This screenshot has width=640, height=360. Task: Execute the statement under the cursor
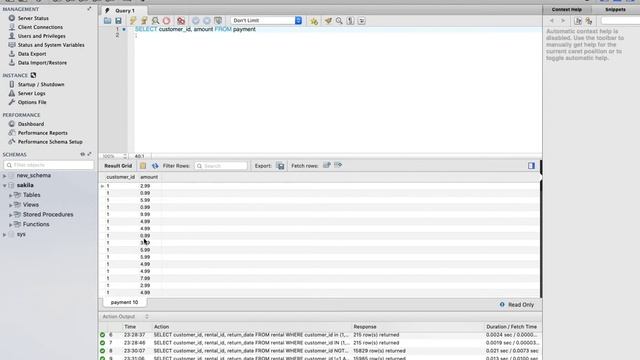click(144, 20)
